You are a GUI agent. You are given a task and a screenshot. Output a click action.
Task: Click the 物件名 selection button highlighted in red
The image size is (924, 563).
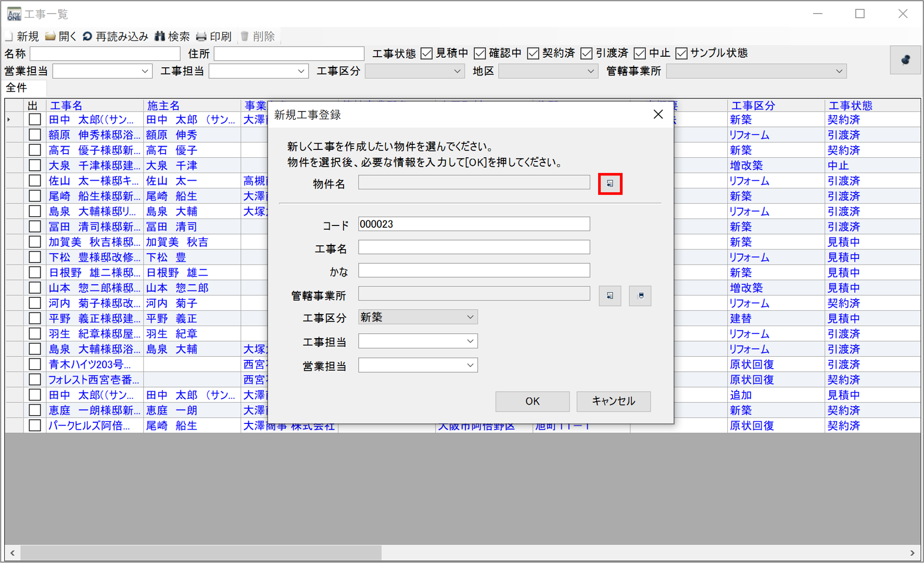(x=610, y=184)
